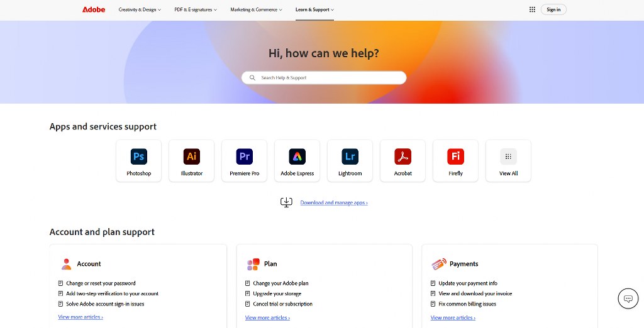Open Adobe Express support icon
The width and height of the screenshot is (644, 328).
point(297,156)
